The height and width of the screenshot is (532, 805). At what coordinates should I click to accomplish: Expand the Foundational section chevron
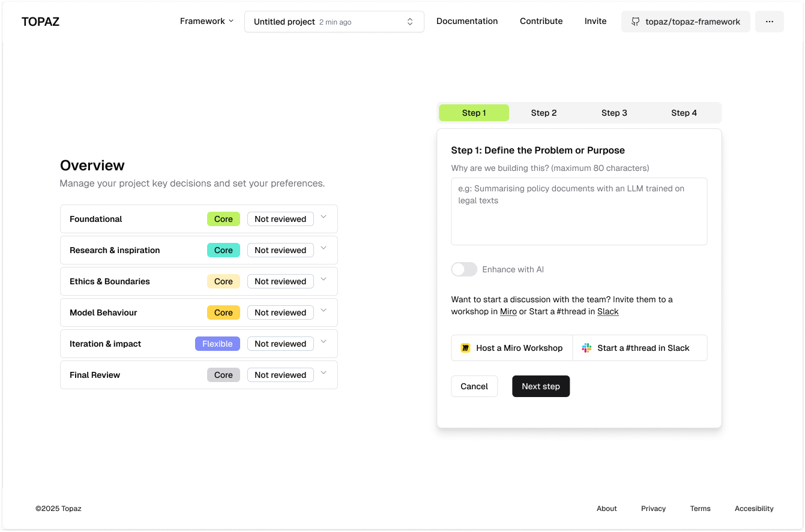coord(324,217)
